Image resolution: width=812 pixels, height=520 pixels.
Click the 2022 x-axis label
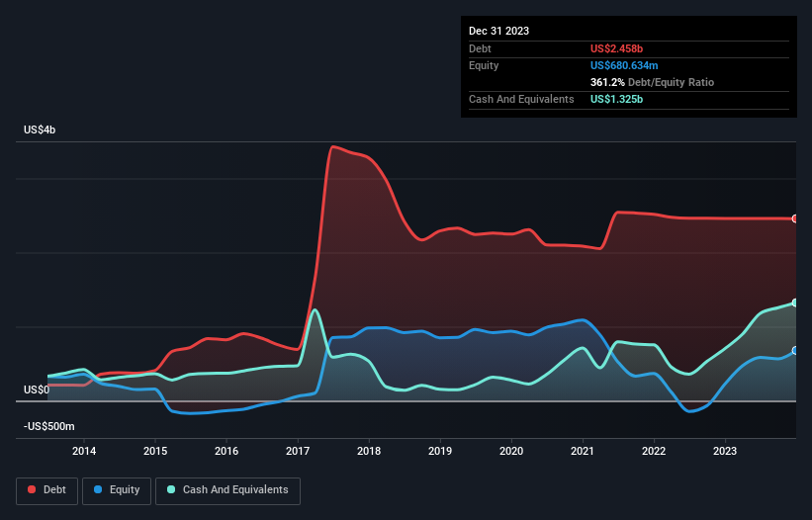point(654,451)
